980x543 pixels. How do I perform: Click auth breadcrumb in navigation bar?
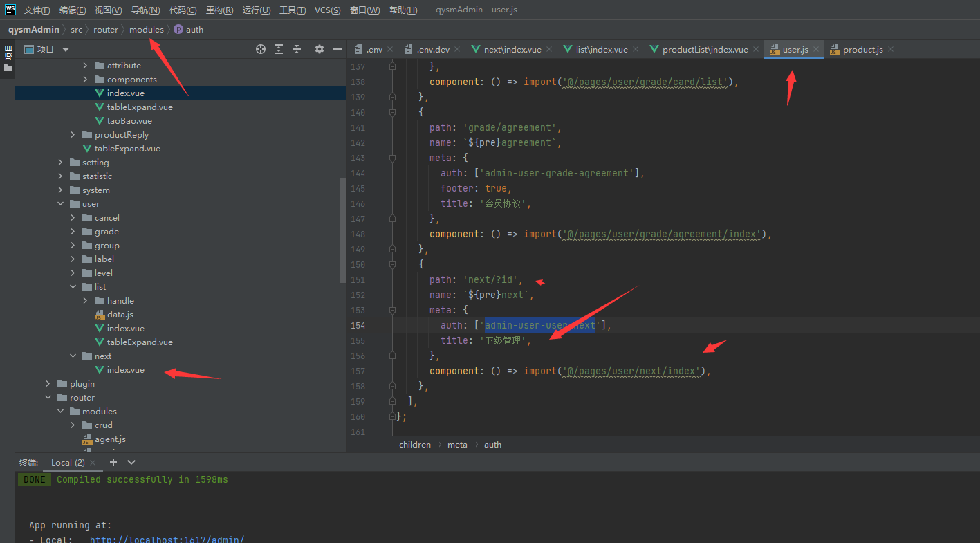click(x=189, y=30)
